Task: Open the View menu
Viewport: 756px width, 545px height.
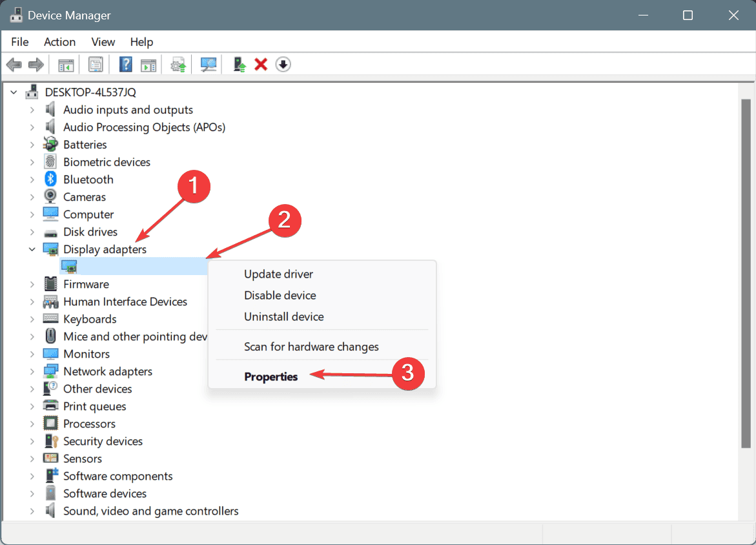Action: click(x=103, y=42)
